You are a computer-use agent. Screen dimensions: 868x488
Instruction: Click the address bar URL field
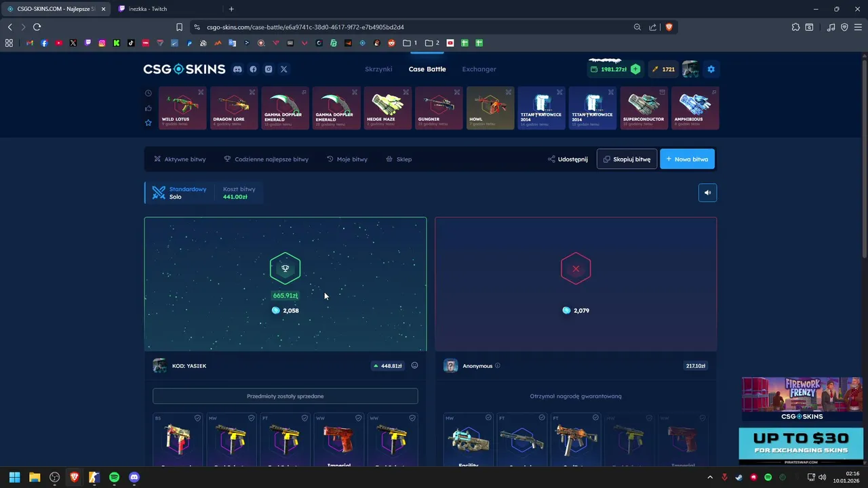click(407, 27)
